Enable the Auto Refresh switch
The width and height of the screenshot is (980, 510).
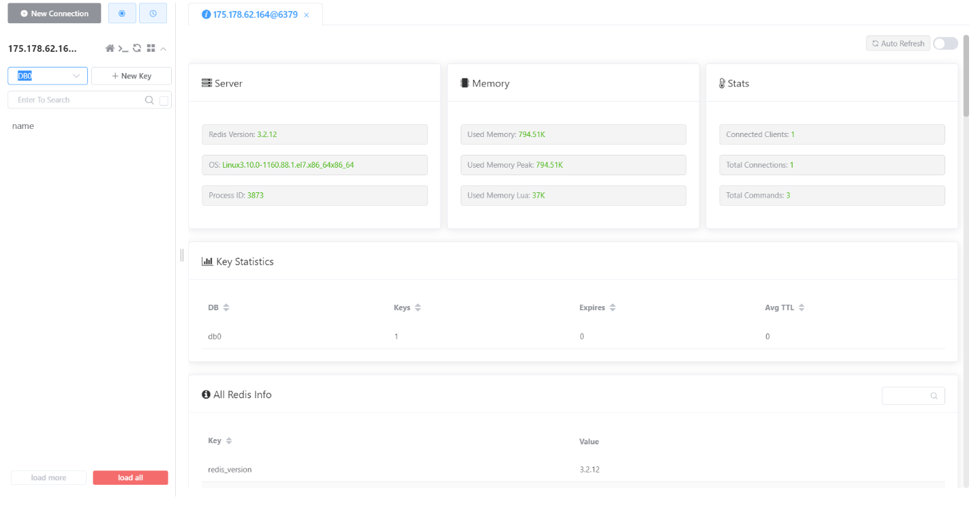[945, 44]
